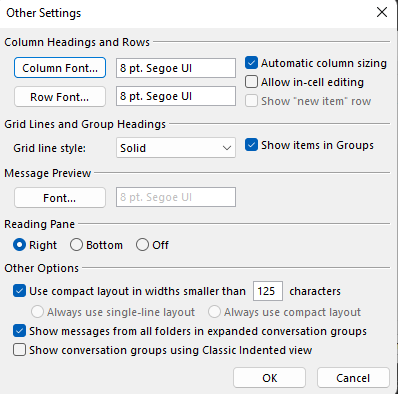
Task: Click the Grid line style label
Action: coord(49,148)
